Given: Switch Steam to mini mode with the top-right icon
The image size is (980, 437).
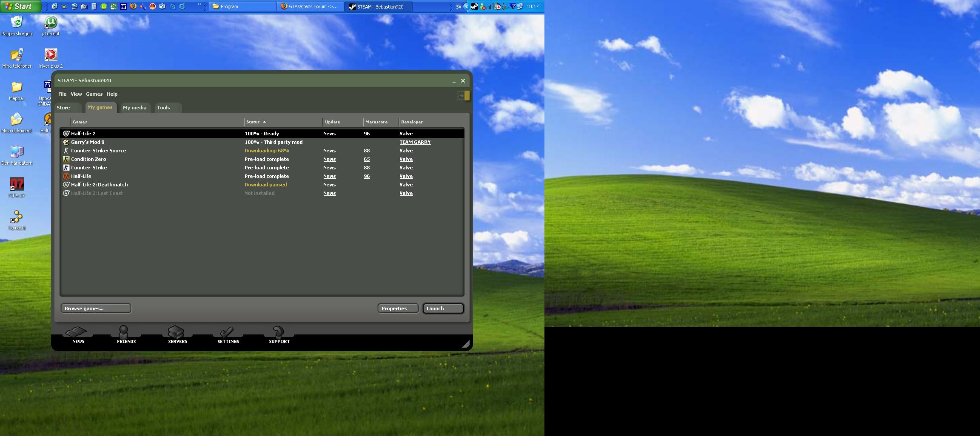Looking at the screenshot, I should 463,96.
